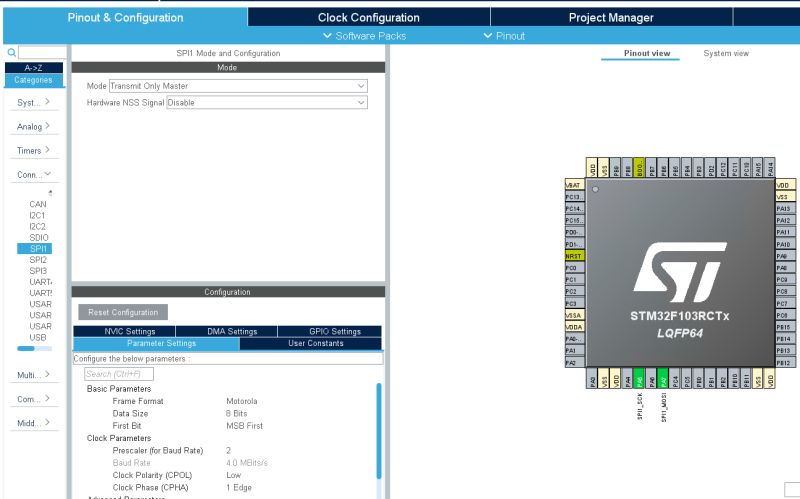Viewport: 800px width, 499px height.
Task: Open the DMA Settings tab
Action: click(227, 331)
